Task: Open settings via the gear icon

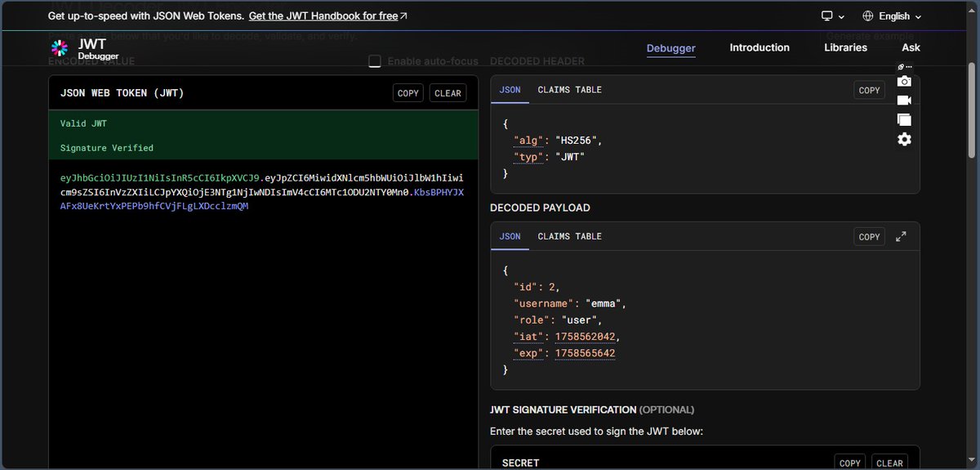Action: pyautogui.click(x=904, y=139)
